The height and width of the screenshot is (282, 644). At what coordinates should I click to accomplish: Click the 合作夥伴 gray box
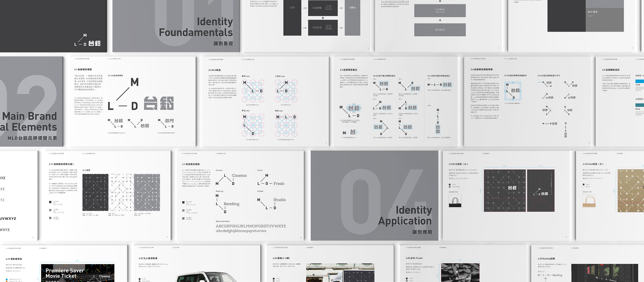440,10
